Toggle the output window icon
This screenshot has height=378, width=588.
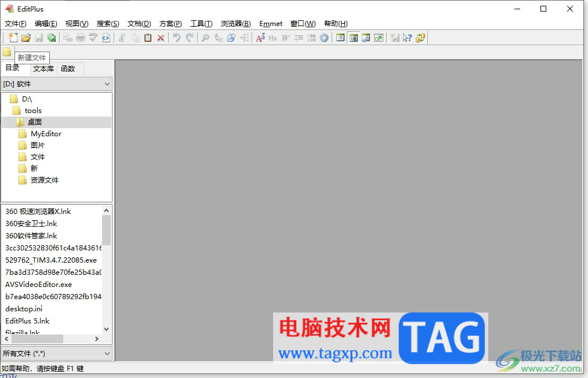(x=366, y=38)
